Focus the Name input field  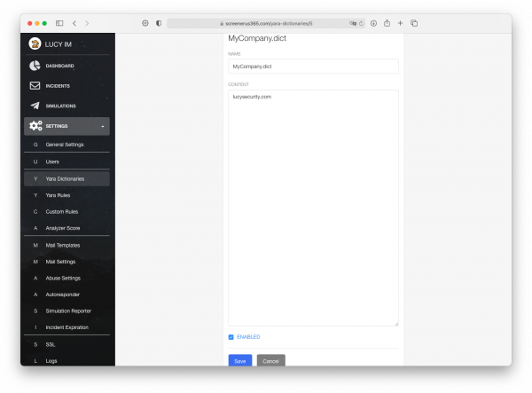click(313, 67)
